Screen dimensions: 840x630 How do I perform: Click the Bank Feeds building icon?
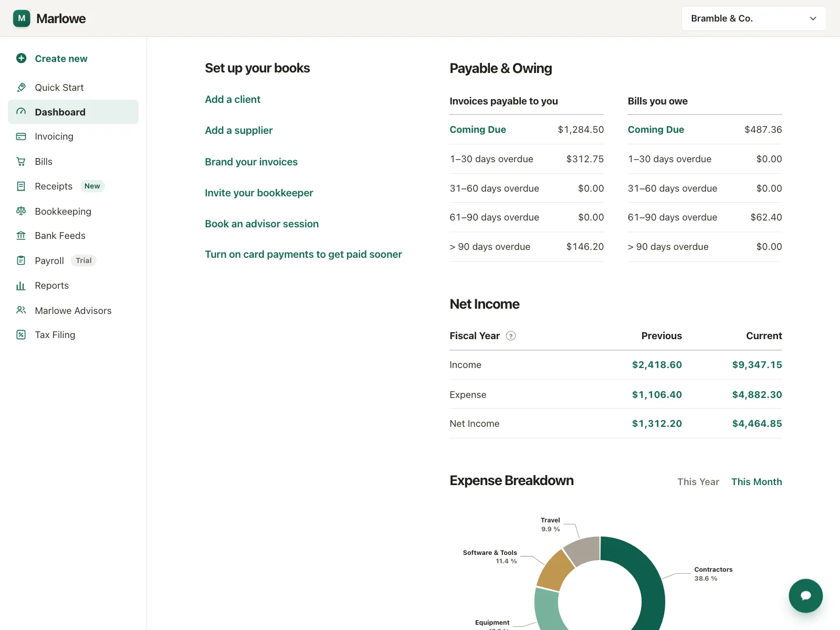[21, 236]
